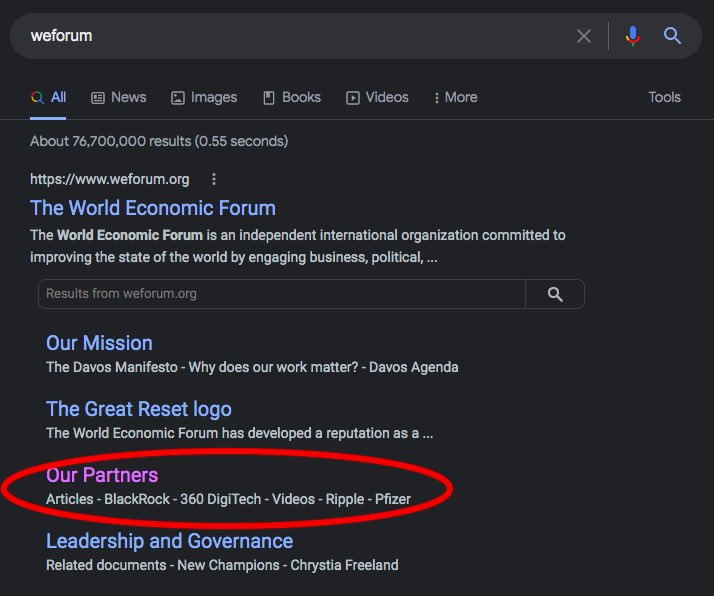Open the Our Mission sitelink

pyautogui.click(x=99, y=343)
